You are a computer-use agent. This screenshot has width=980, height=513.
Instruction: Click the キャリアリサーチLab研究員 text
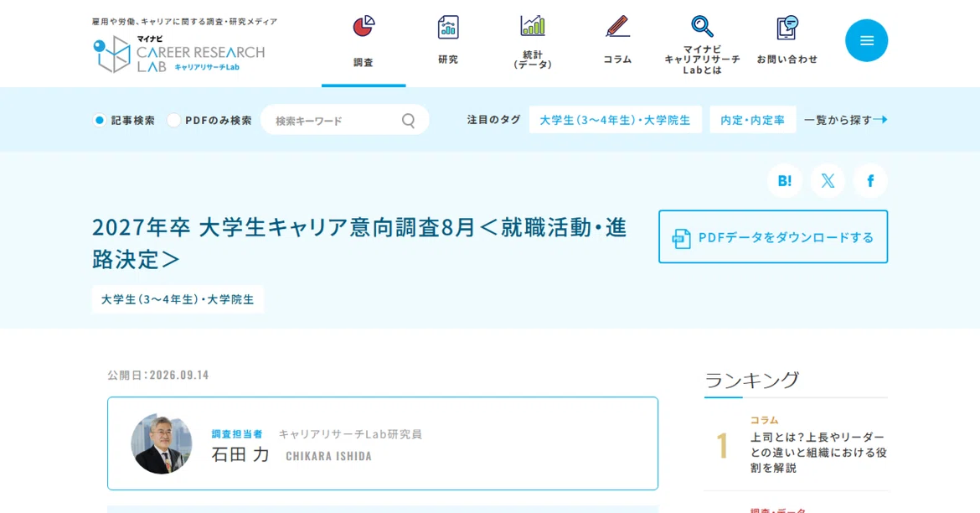[350, 433]
